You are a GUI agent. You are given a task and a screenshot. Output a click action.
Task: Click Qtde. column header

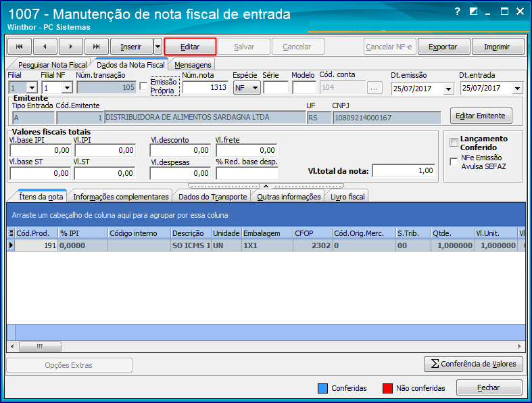click(452, 233)
